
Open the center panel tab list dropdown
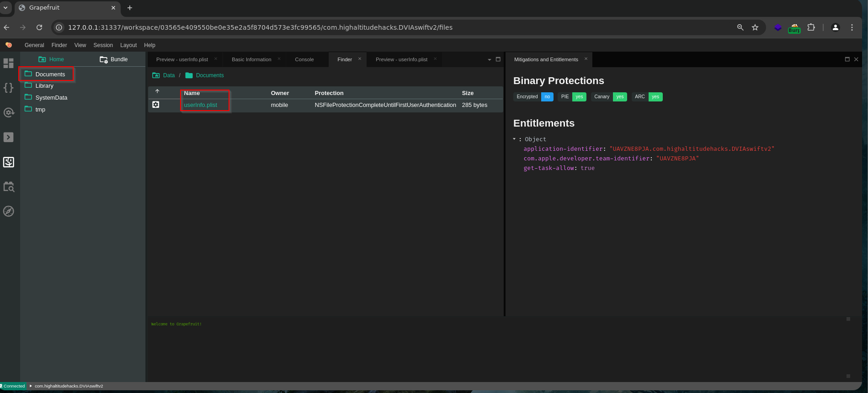(490, 59)
